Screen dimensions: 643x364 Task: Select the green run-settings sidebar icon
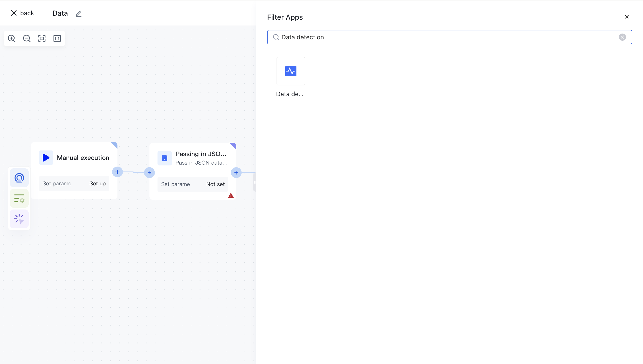(x=19, y=198)
